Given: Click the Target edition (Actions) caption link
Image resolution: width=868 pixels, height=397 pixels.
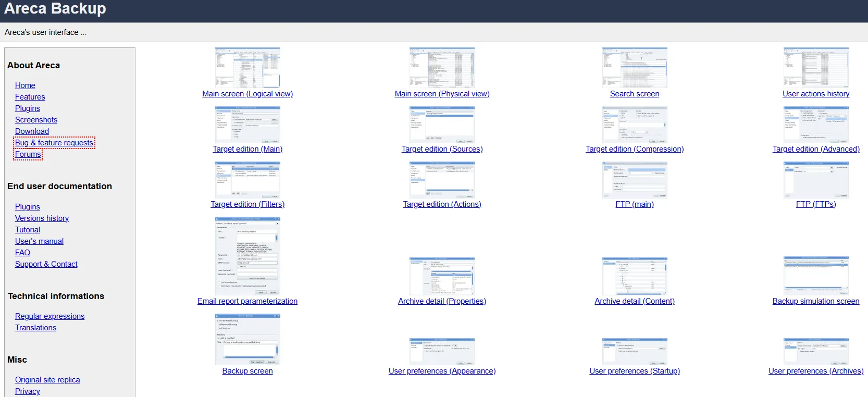Looking at the screenshot, I should [x=442, y=204].
